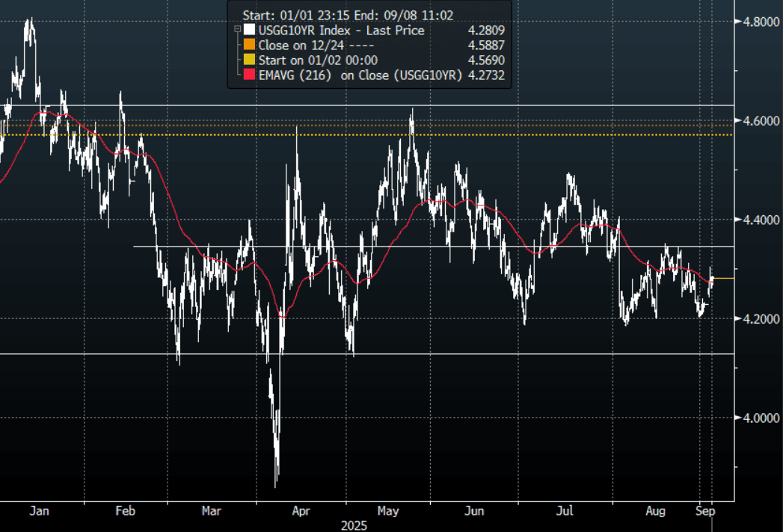Click the yellow last-price marker at right axis
The width and height of the screenshot is (783, 532).
724,279
